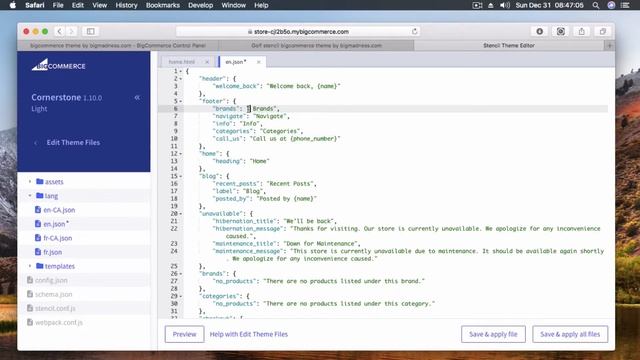Click the BigCommerce logo
This screenshot has width=640, height=360.
[58, 65]
